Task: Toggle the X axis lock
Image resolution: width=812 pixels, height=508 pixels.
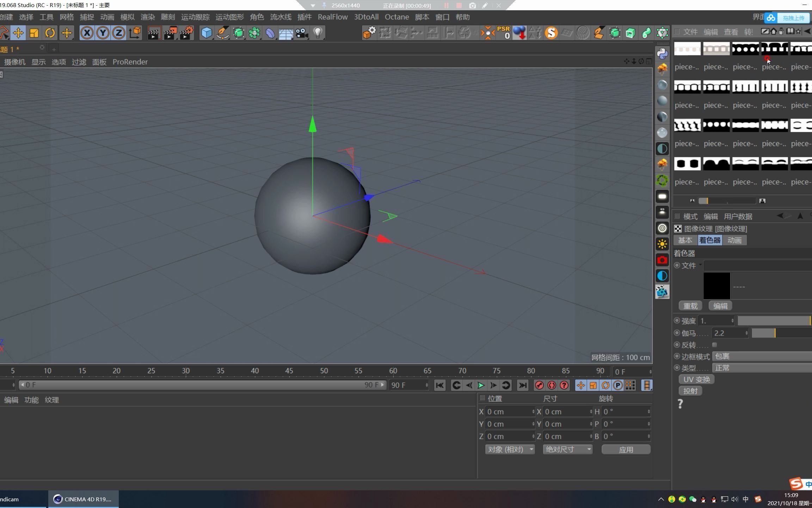Action: [87, 33]
